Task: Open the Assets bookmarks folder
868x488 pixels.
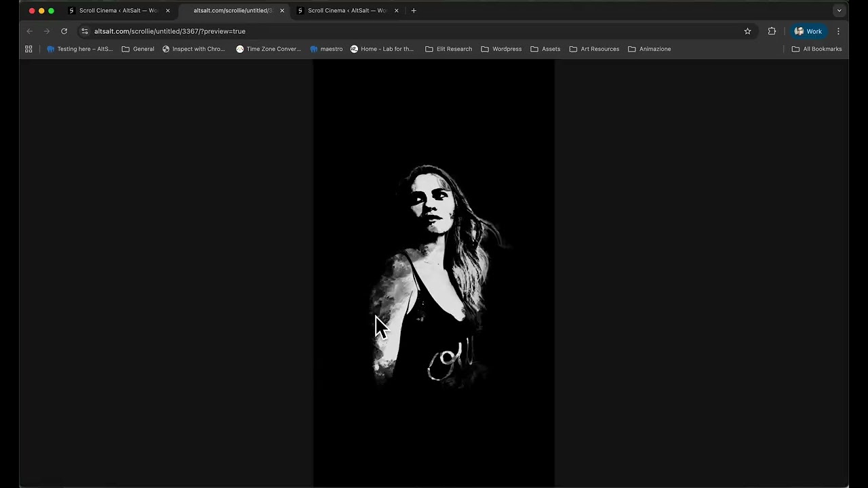Action: pos(545,49)
